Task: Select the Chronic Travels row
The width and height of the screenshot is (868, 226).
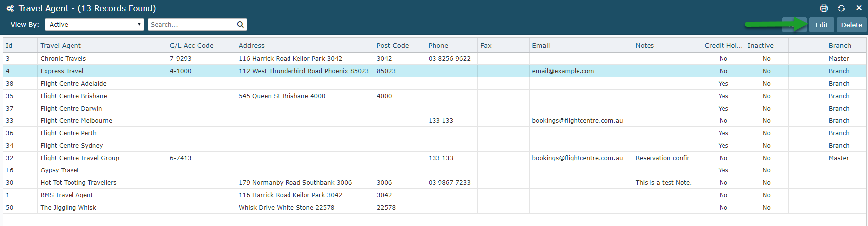Action: 434,58
